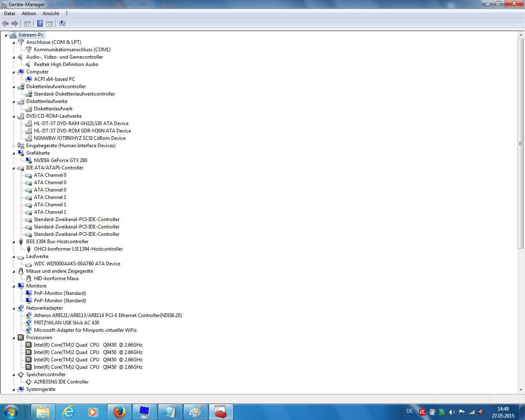The image size is (525, 420).
Task: Collapse the IDE ATA/ATAPI-Controller category
Action: pos(14,168)
